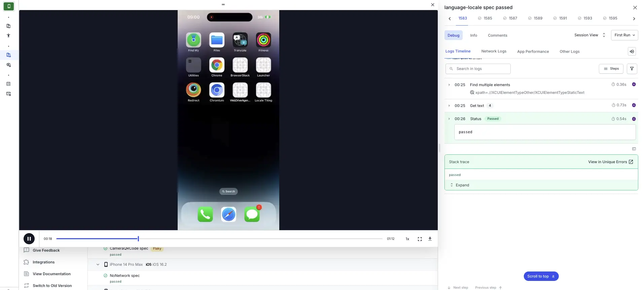The height and width of the screenshot is (290, 644).
Task: Open View in Unique Errors link
Action: point(610,162)
